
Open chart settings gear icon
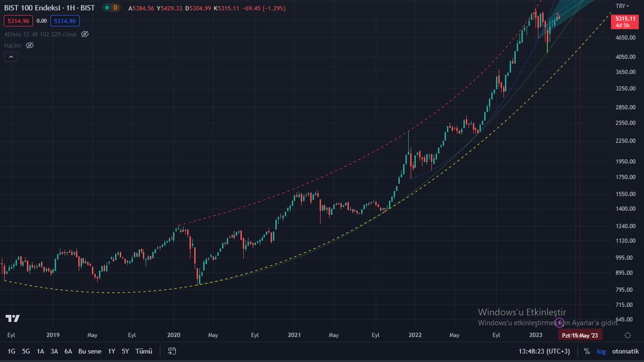(627, 335)
